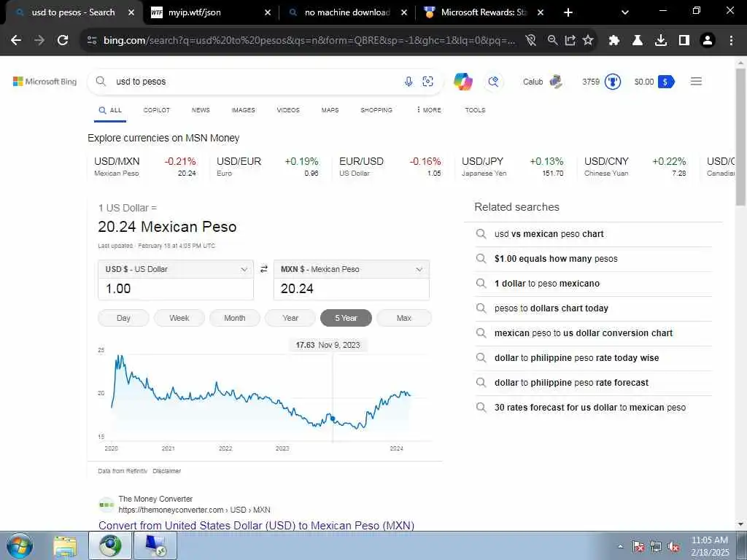The image size is (747, 560).
Task: Open the VIDEOS search category
Action: [288, 110]
